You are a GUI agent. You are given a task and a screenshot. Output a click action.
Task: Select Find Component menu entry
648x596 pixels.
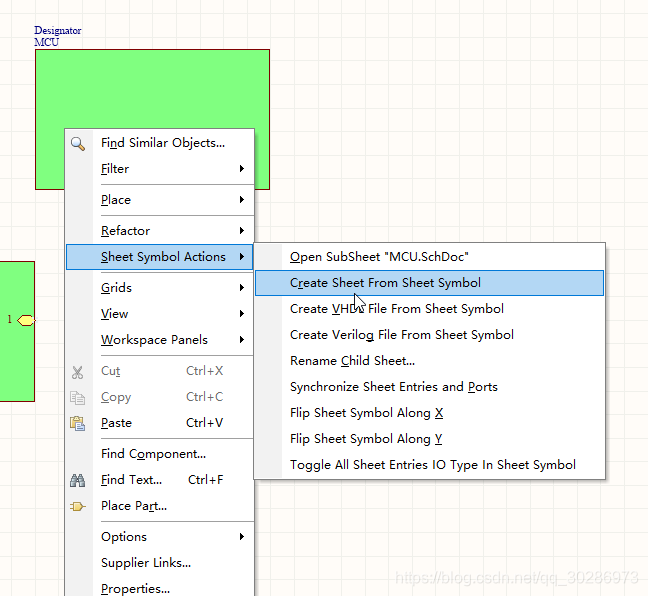160,454
